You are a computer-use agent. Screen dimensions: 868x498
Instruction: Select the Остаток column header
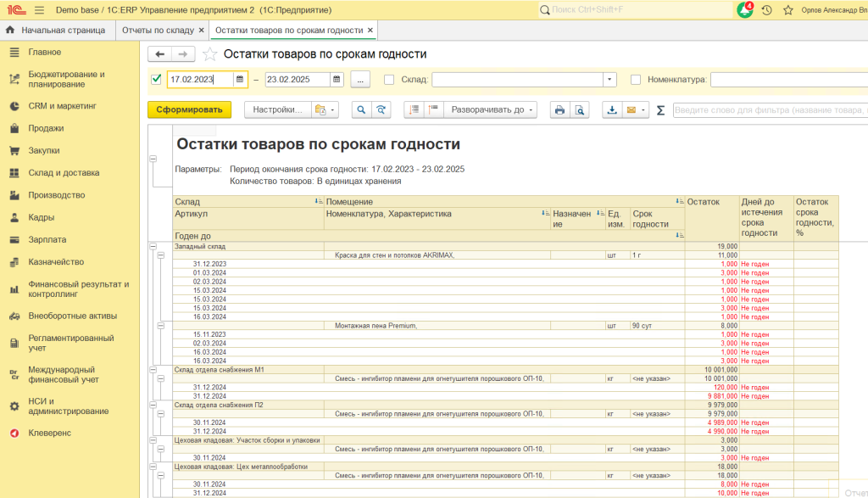[x=712, y=218]
